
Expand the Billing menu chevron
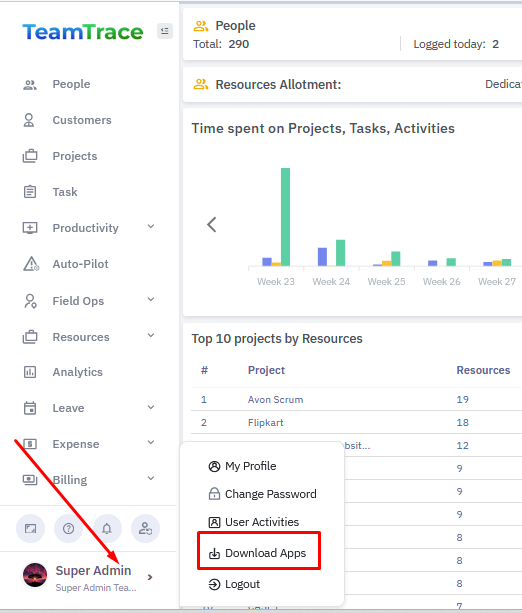tap(151, 479)
